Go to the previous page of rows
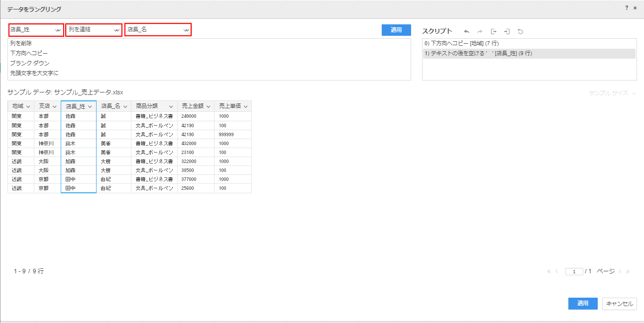 pyautogui.click(x=557, y=272)
